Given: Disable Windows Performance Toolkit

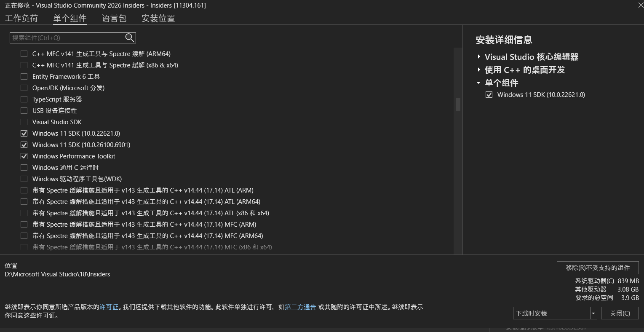Looking at the screenshot, I should point(24,156).
